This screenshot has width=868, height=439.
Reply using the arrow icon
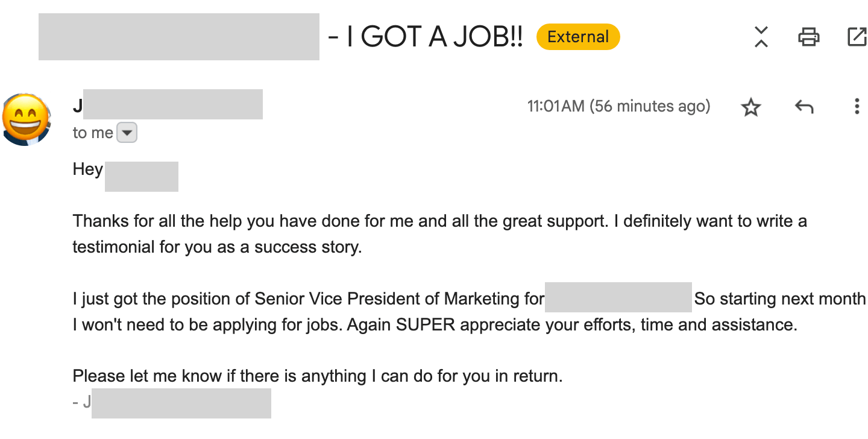click(x=804, y=107)
